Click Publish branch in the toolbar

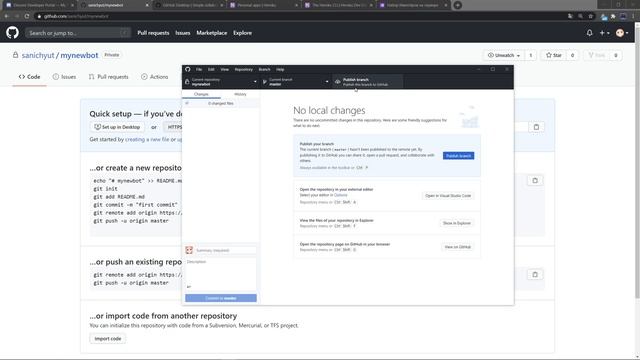tap(367, 82)
